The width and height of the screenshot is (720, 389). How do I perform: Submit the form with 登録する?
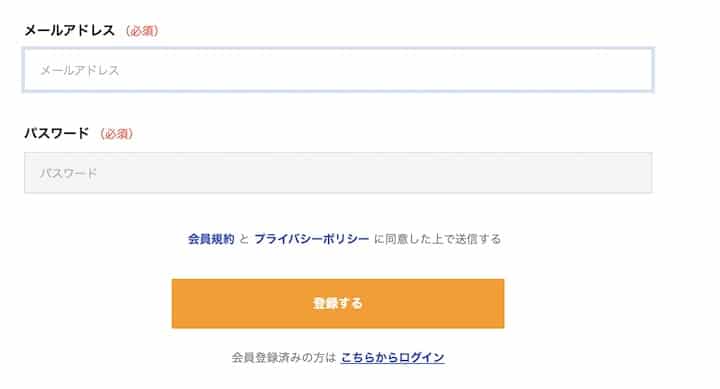coord(338,303)
